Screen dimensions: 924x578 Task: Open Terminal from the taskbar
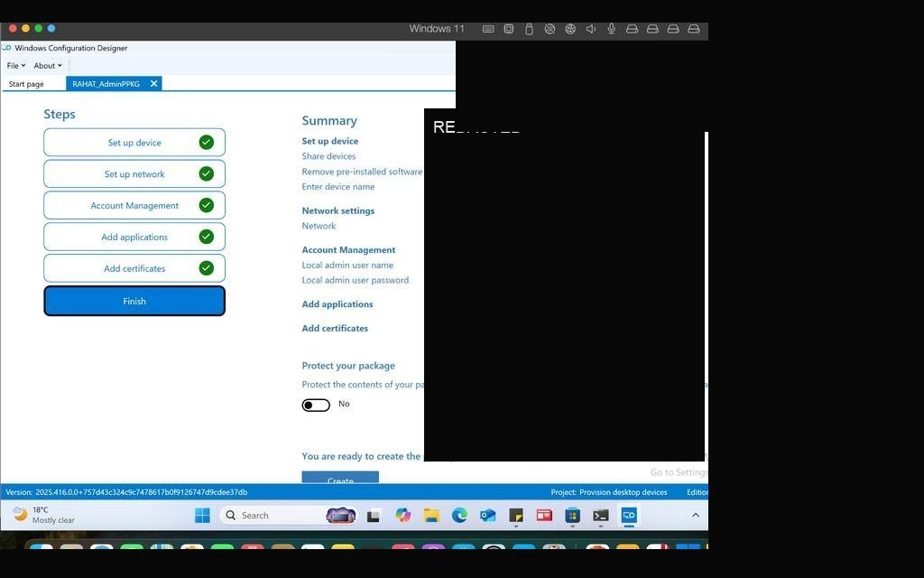tap(600, 516)
